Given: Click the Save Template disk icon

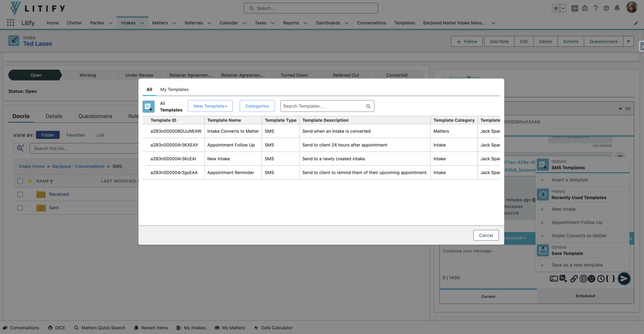Looking at the screenshot, I should (543, 250).
